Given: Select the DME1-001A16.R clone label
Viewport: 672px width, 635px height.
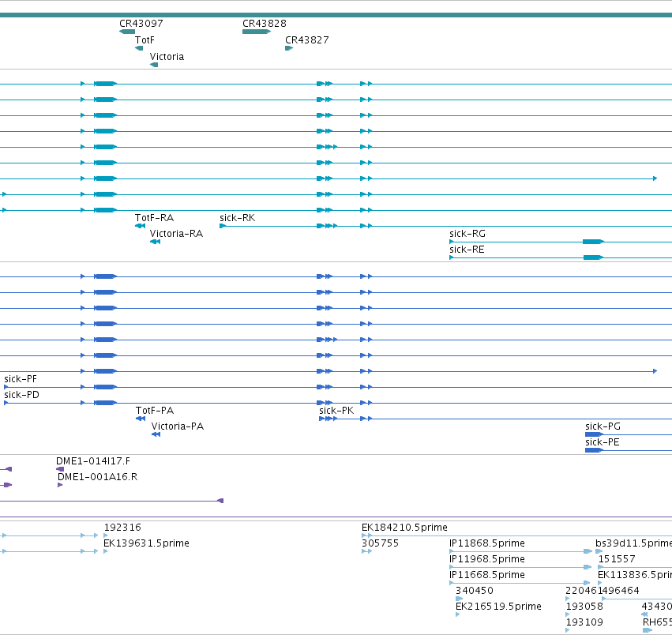Looking at the screenshot, I should (x=97, y=477).
